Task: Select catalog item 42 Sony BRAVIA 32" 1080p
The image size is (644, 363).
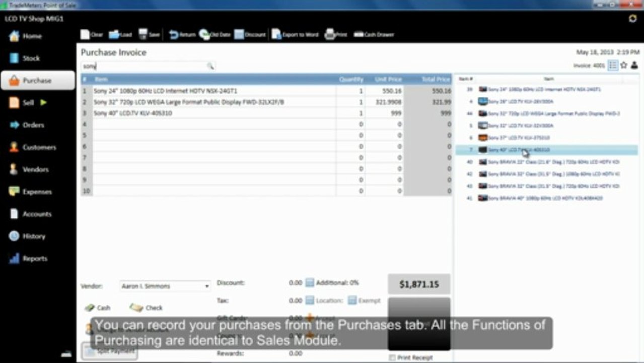Action: click(x=546, y=174)
